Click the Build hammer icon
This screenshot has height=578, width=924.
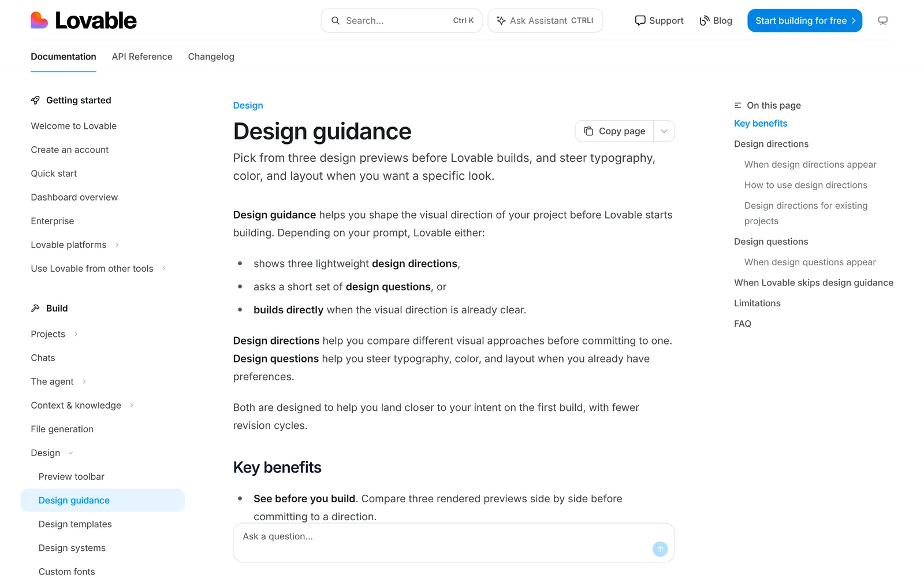35,308
